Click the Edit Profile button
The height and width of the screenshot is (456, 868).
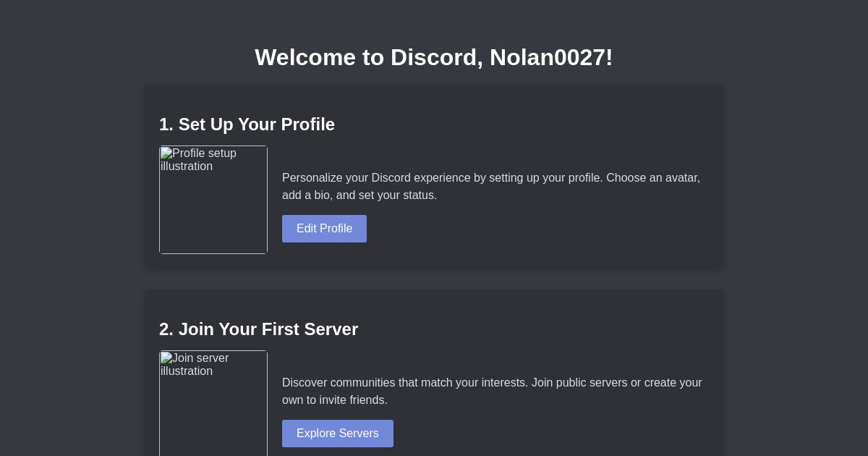(324, 229)
